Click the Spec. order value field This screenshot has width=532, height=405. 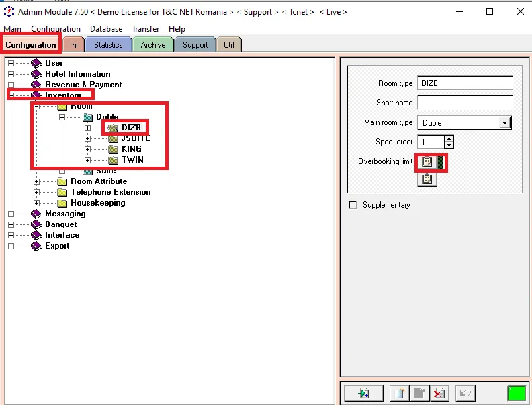[431, 142]
